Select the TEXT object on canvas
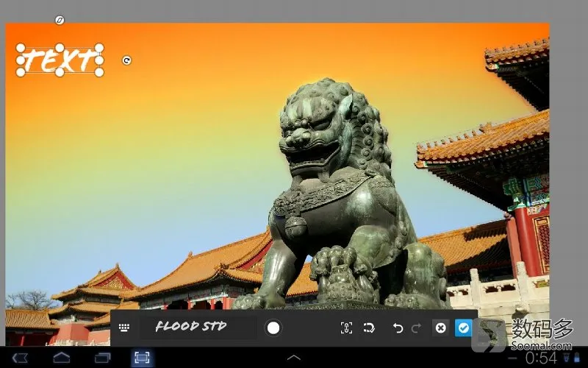The height and width of the screenshot is (368, 588). click(60, 60)
